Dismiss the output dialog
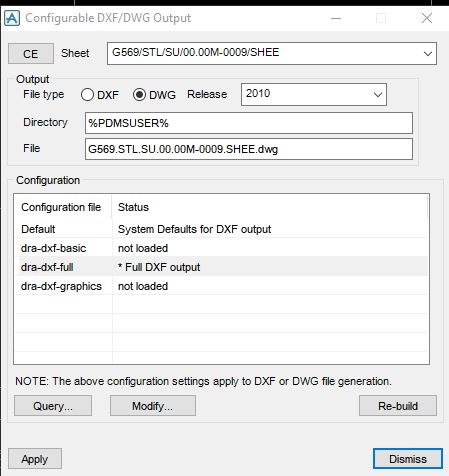449x476 pixels. (x=408, y=459)
